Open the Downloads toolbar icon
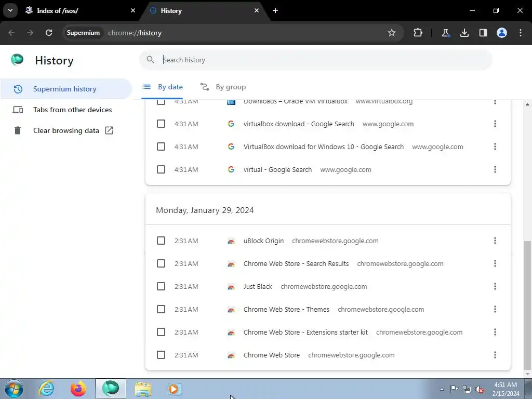The image size is (532, 399). coord(464,33)
